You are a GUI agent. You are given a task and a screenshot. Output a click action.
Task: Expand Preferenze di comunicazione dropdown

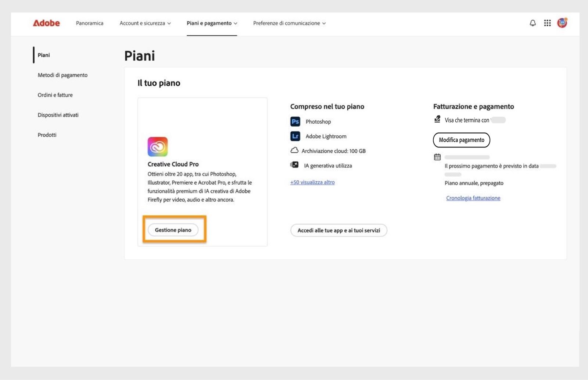click(290, 23)
